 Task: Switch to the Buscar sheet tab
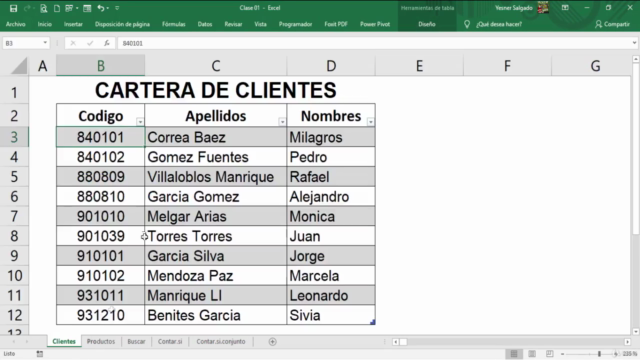tap(136, 341)
